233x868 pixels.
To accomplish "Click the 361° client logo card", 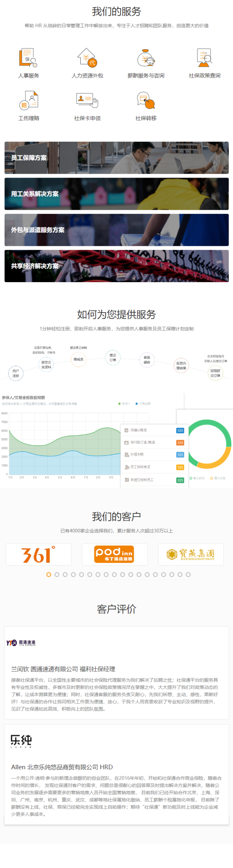I will pyautogui.click(x=39, y=554).
